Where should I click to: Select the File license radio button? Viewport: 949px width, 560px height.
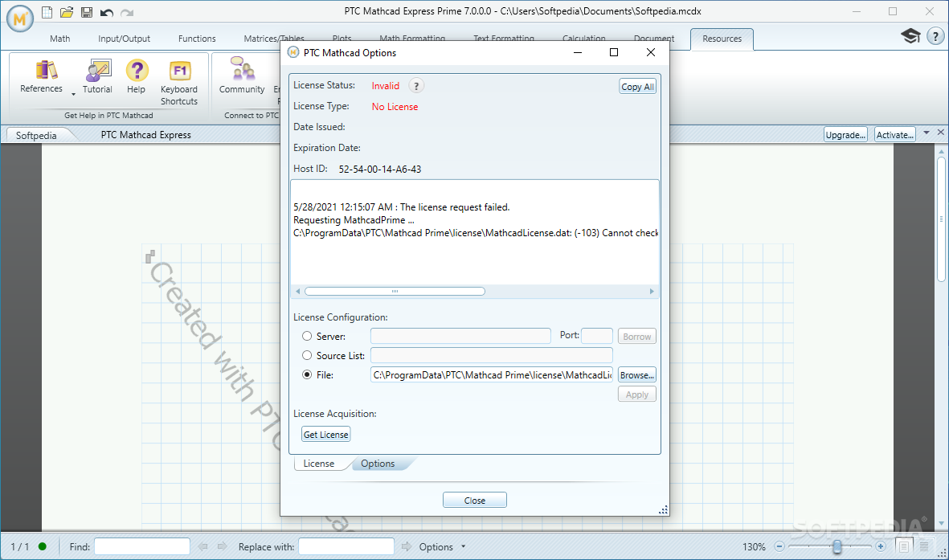307,374
